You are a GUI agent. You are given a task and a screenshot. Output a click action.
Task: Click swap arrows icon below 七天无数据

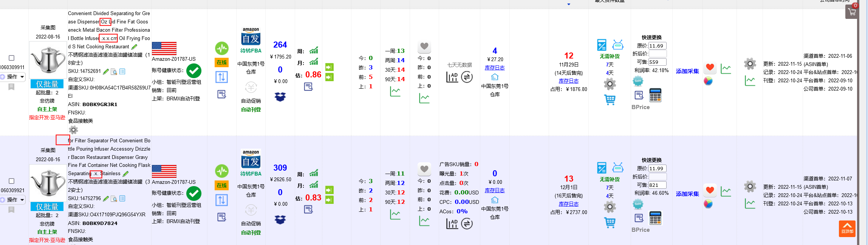coord(467,77)
